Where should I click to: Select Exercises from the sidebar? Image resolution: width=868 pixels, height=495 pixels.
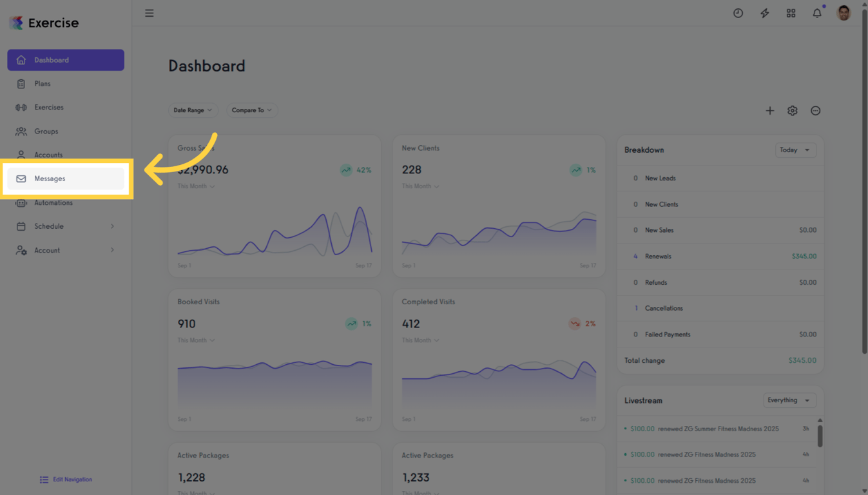pyautogui.click(x=49, y=108)
